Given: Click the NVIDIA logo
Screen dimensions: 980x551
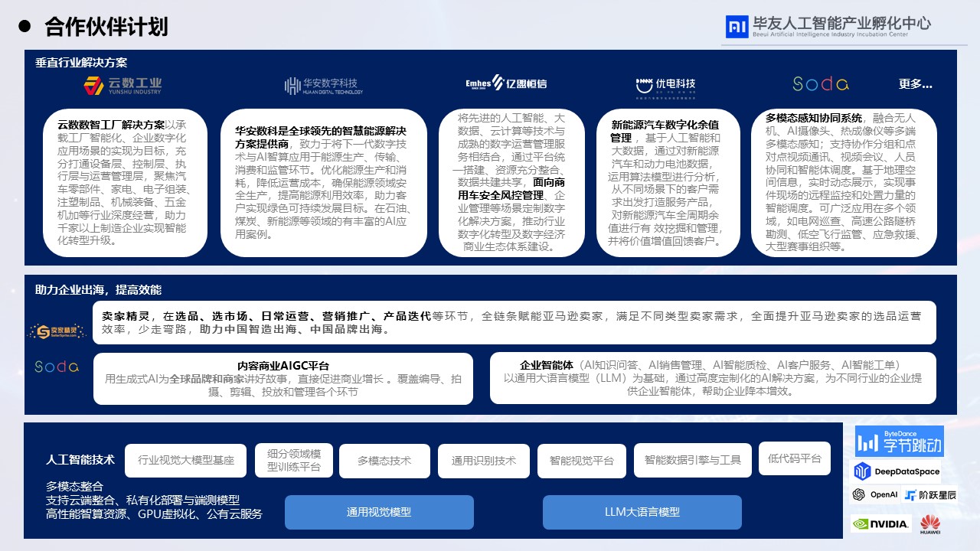Looking at the screenshot, I should (881, 524).
